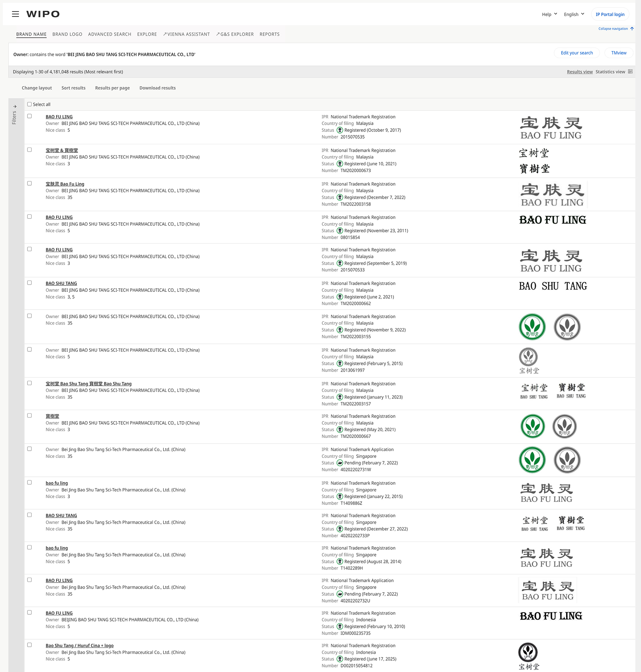Open the Sort results dropdown
The height and width of the screenshot is (672, 641).
73,88
